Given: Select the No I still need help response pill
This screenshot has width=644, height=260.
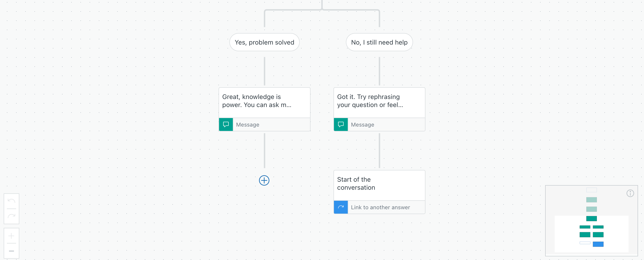Looking at the screenshot, I should tap(379, 42).
